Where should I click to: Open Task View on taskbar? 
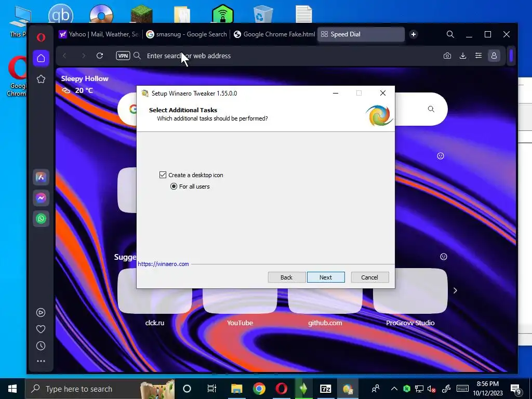click(212, 389)
